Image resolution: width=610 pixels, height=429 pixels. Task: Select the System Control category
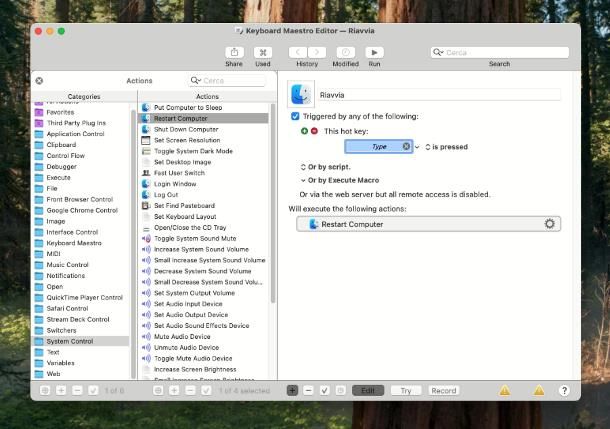tap(80, 341)
